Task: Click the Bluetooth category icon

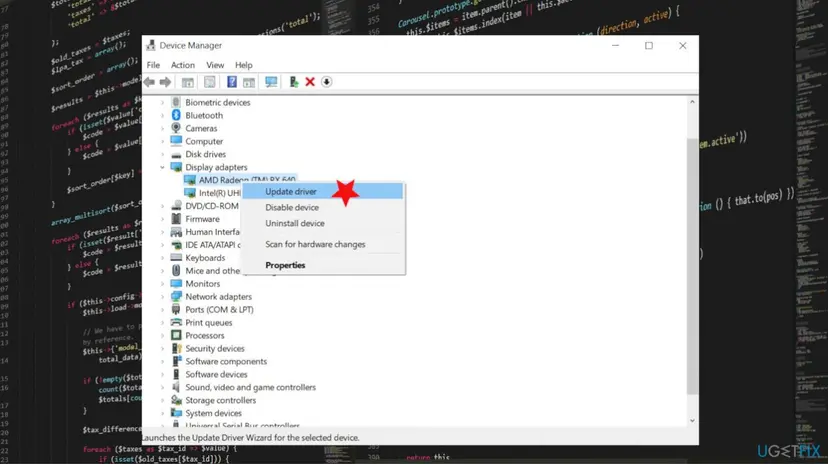Action: (176, 115)
